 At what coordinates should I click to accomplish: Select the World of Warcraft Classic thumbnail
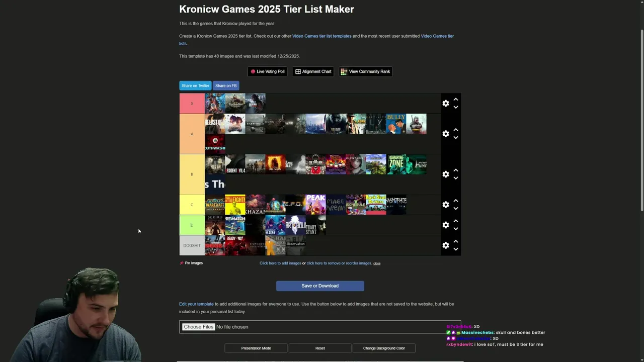click(x=215, y=205)
